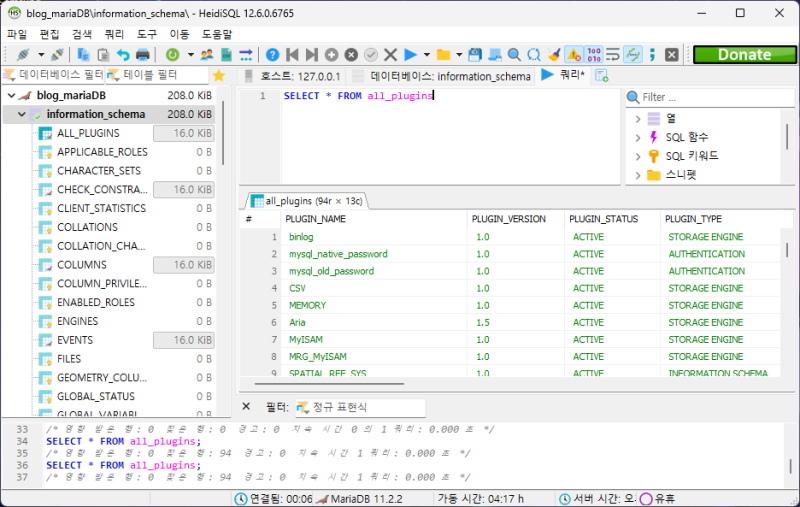Expand the SQL 함수 helper node
Viewport: 800px width, 507px height.
638,137
